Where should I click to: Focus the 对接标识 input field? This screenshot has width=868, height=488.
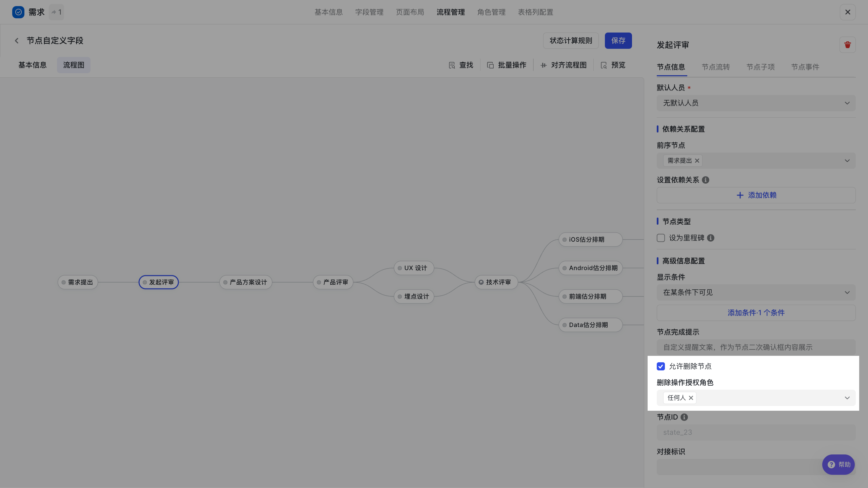(756, 467)
